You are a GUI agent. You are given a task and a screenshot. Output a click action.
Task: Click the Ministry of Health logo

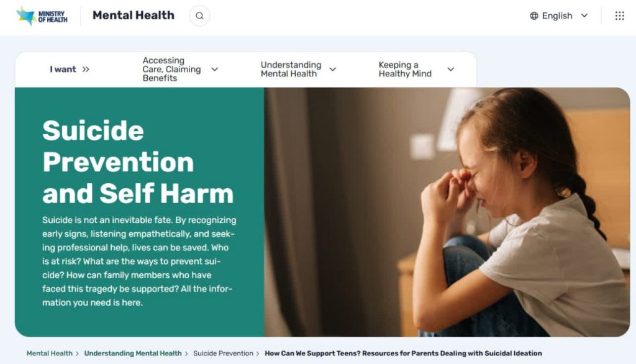(42, 16)
